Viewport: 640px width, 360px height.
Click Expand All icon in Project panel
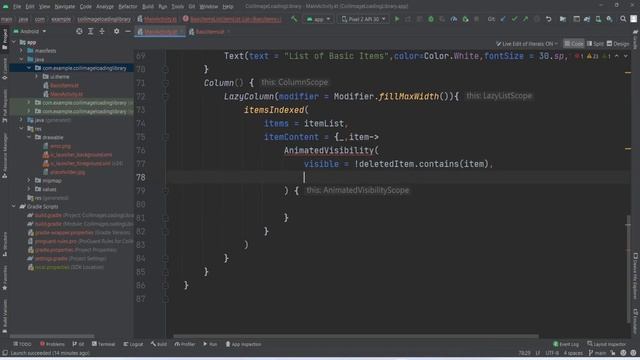pos(91,31)
